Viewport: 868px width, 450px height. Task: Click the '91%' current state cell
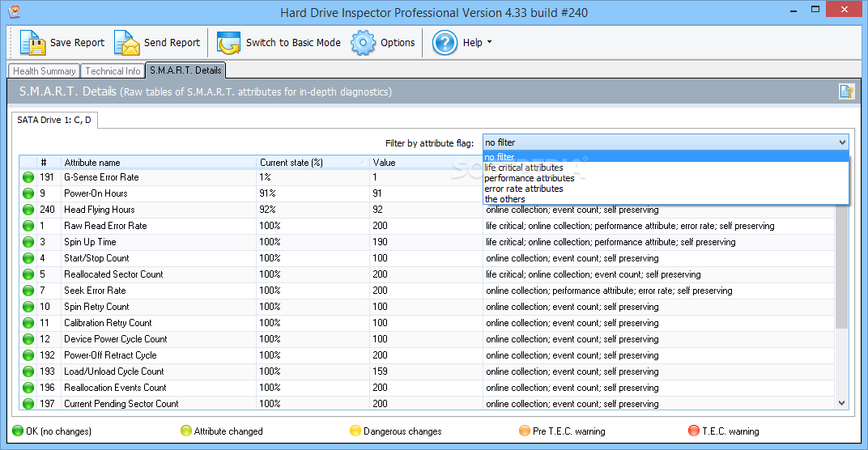[267, 193]
